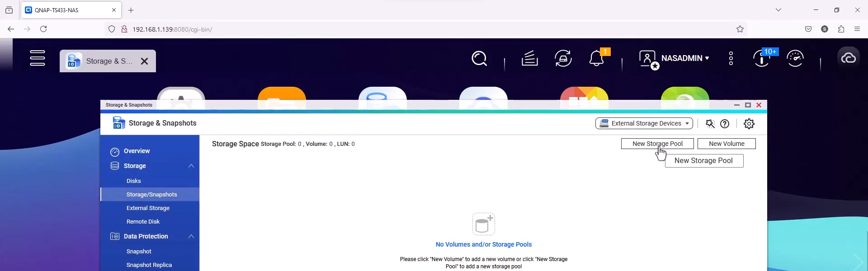Click the browser back arrow
Viewport: 868px width, 271px height.
11,29
